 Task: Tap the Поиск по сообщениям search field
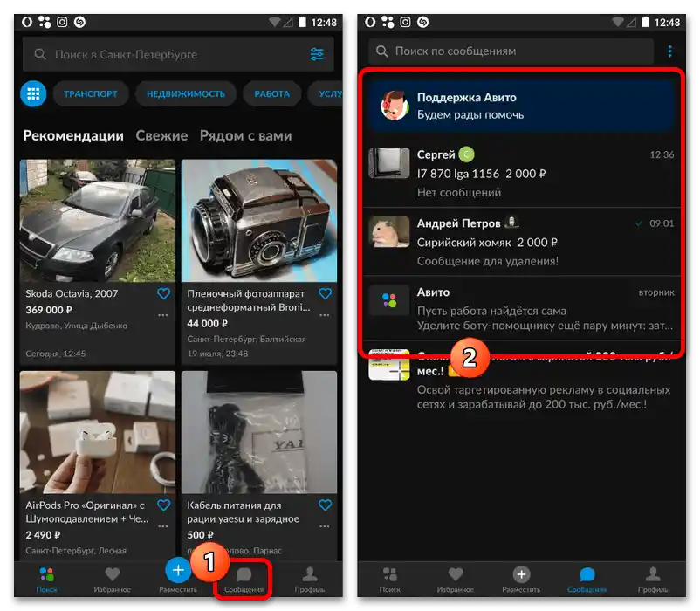pos(511,51)
